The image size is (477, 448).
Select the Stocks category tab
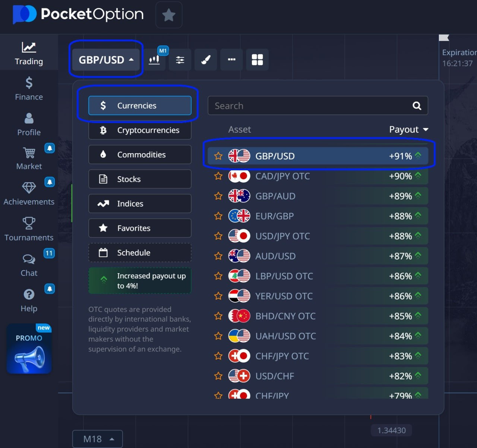[x=140, y=179]
